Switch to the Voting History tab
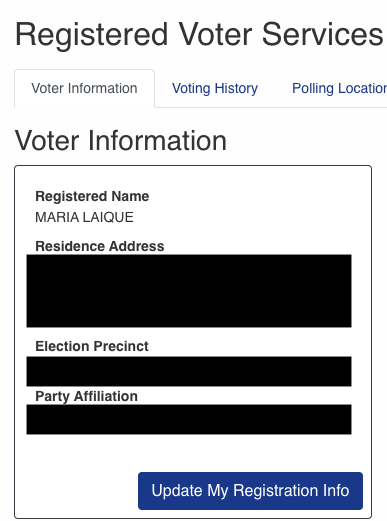 (x=215, y=89)
